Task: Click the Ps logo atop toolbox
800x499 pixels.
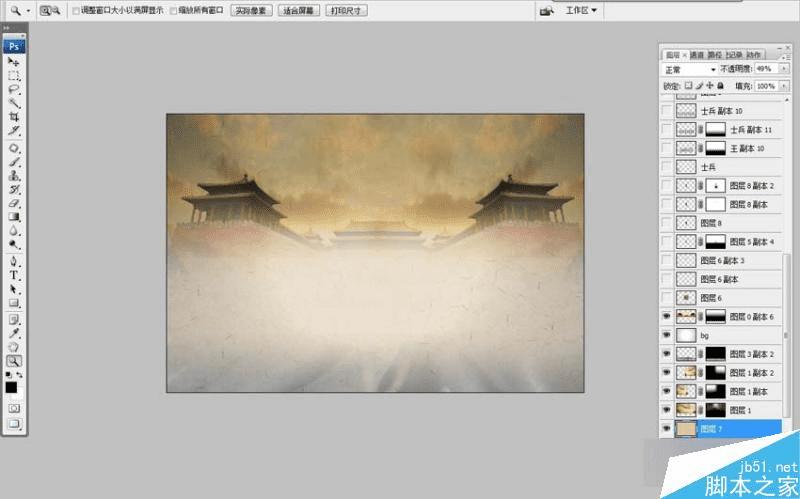Action: [14, 46]
